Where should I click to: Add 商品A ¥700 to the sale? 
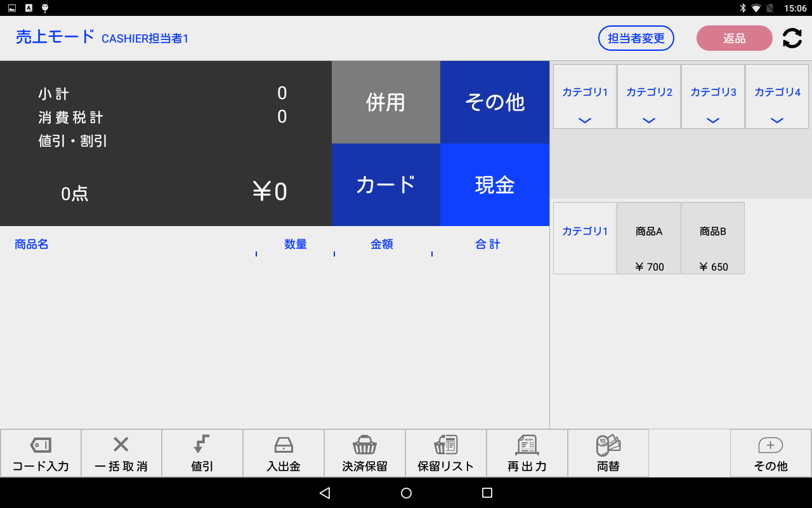pos(649,238)
